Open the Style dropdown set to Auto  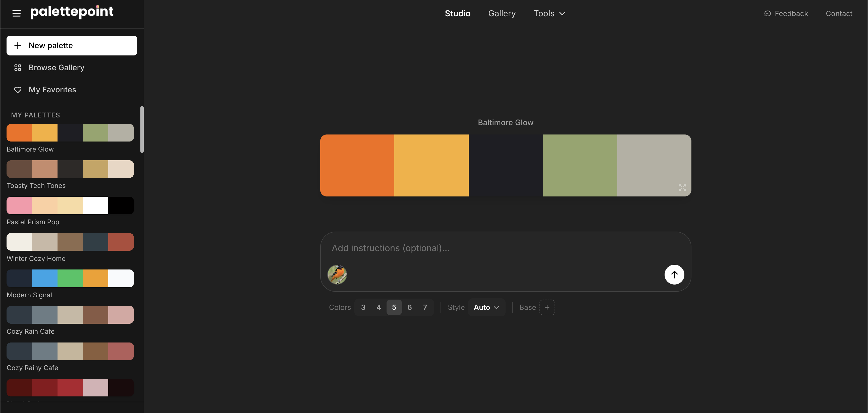pyautogui.click(x=486, y=307)
